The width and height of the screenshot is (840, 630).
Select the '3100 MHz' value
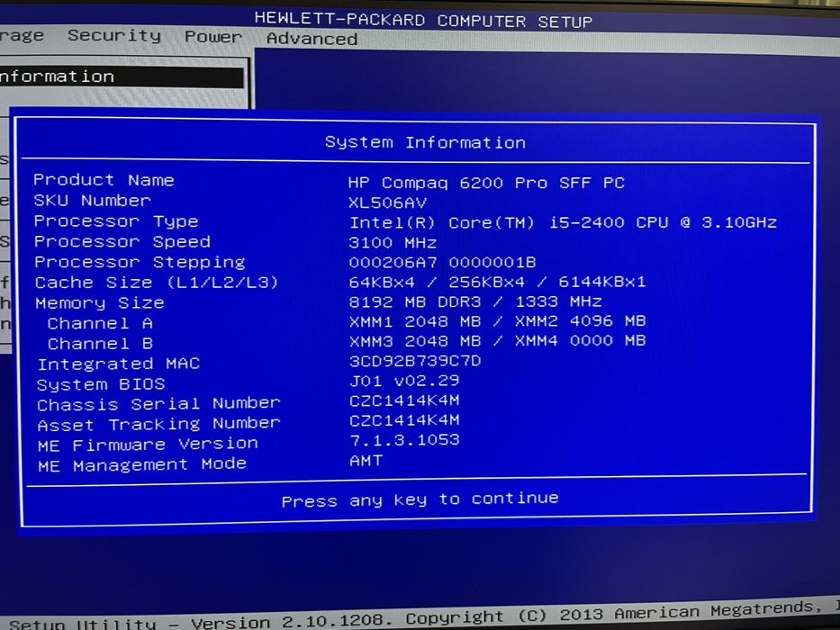(393, 243)
